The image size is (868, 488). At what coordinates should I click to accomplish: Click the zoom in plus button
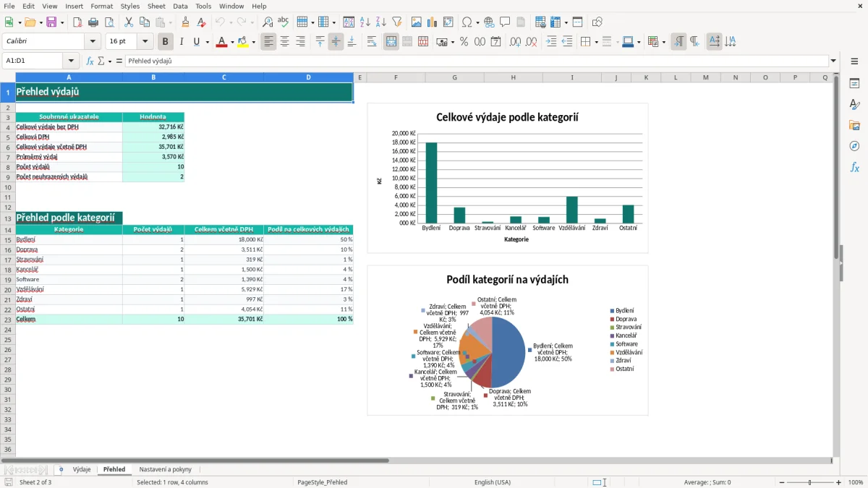[x=839, y=482]
